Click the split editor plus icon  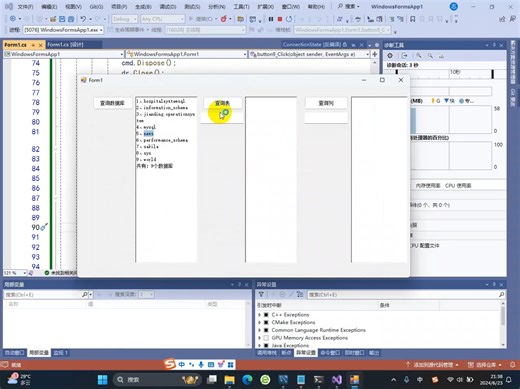(x=375, y=54)
